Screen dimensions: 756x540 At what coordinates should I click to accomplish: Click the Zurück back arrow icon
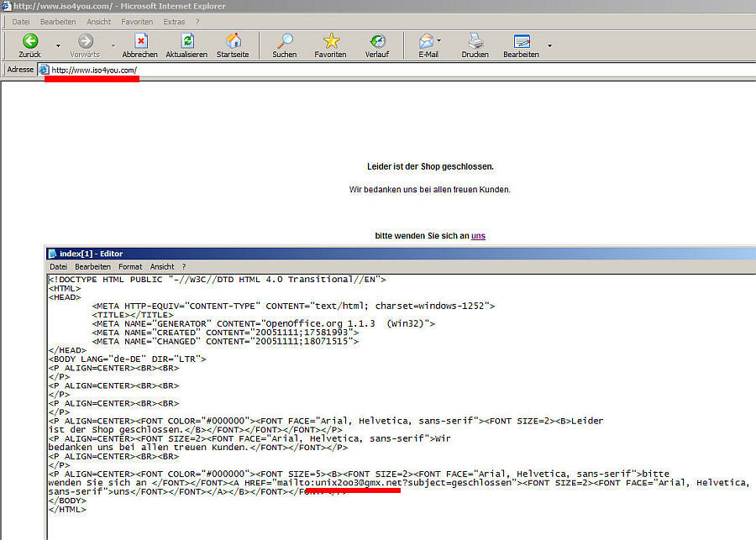[x=30, y=41]
